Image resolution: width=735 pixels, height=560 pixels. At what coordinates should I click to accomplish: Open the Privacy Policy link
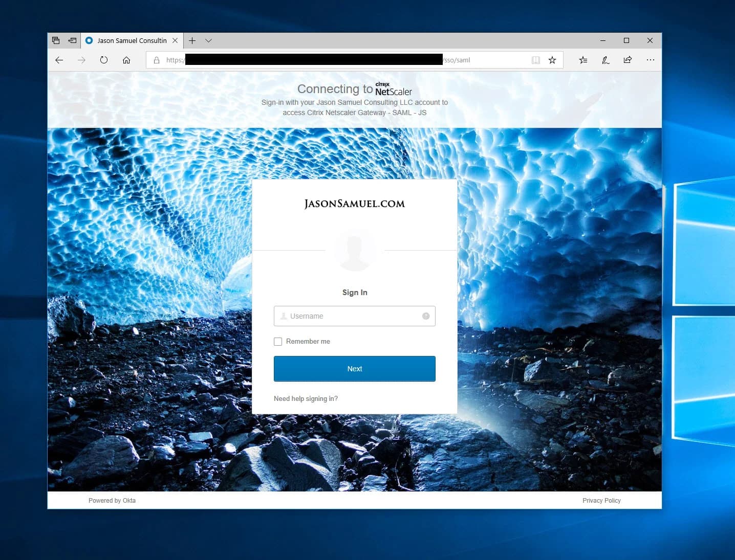click(x=601, y=501)
